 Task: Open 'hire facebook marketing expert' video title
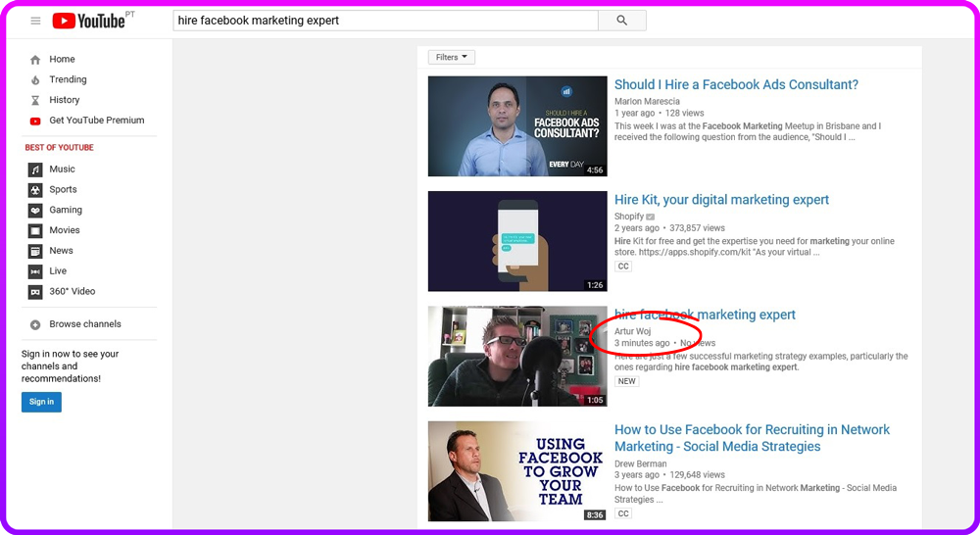705,315
